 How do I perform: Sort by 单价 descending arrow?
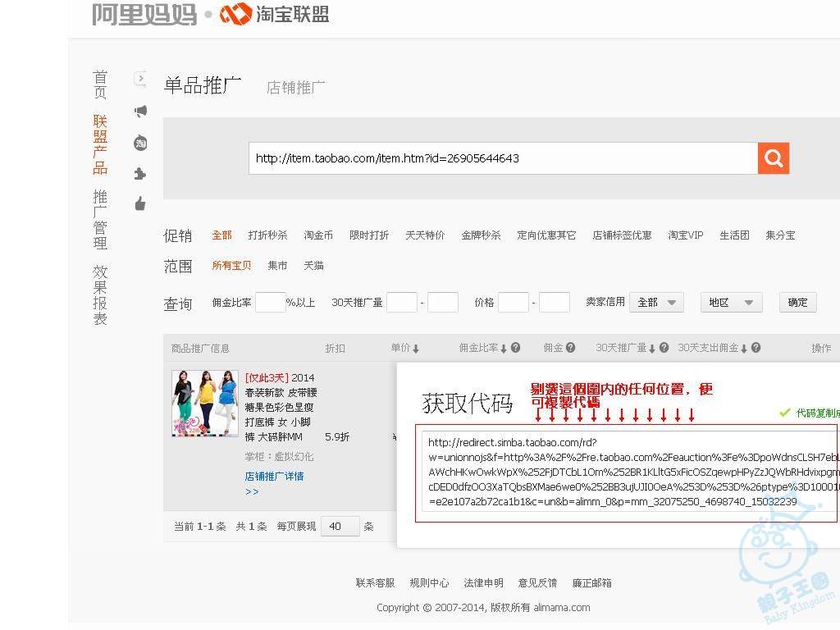[x=416, y=349]
